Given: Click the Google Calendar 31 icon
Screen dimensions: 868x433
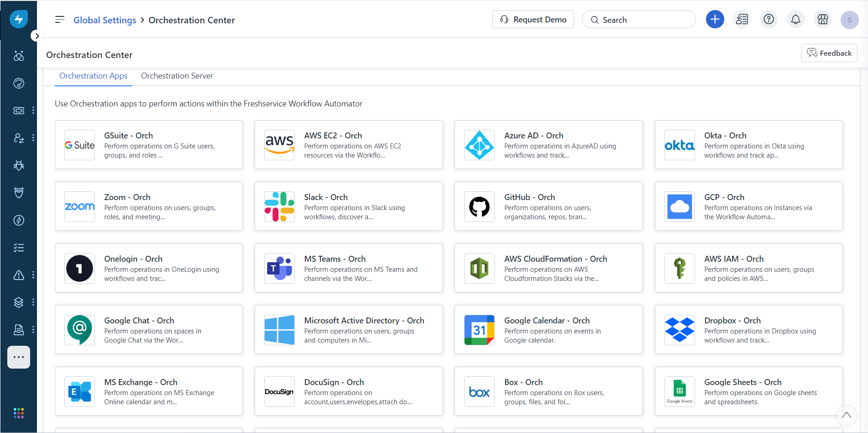Looking at the screenshot, I should [479, 330].
